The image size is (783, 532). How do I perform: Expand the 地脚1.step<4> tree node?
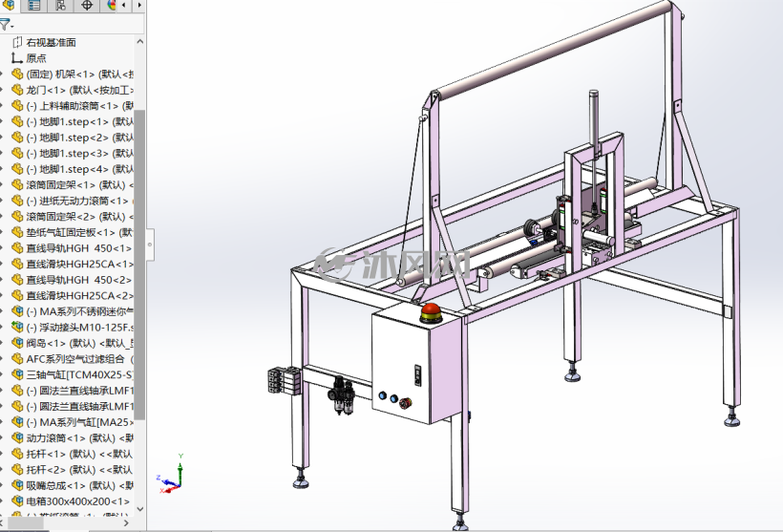(x=2, y=169)
